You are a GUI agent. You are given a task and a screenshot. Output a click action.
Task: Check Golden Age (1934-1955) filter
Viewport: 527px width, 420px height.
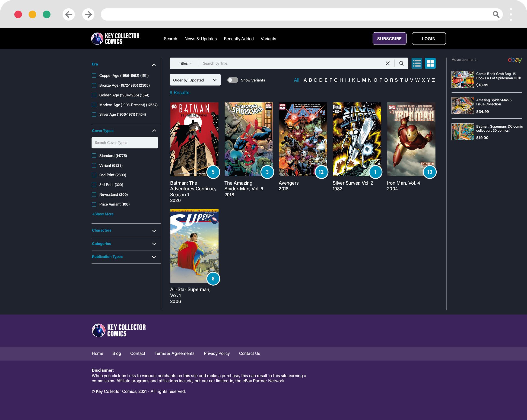94,95
